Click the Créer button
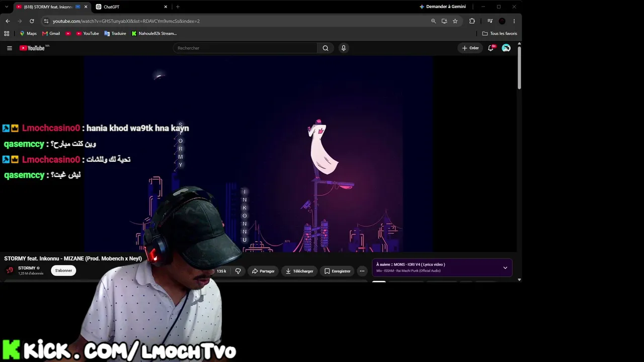 (470, 48)
